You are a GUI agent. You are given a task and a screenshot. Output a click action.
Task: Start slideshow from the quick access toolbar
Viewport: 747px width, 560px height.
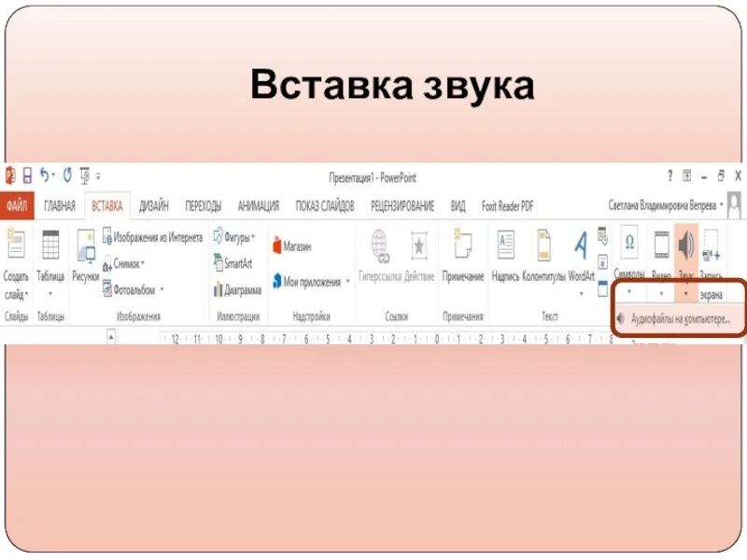[85, 175]
